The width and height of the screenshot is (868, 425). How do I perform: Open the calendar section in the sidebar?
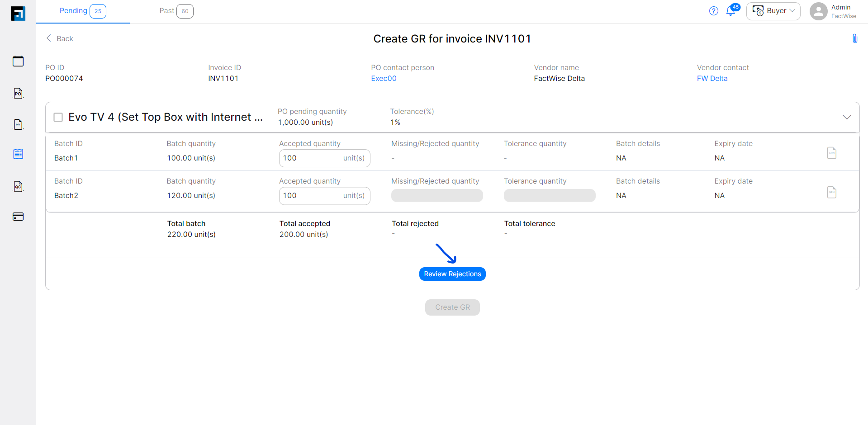[x=18, y=61]
